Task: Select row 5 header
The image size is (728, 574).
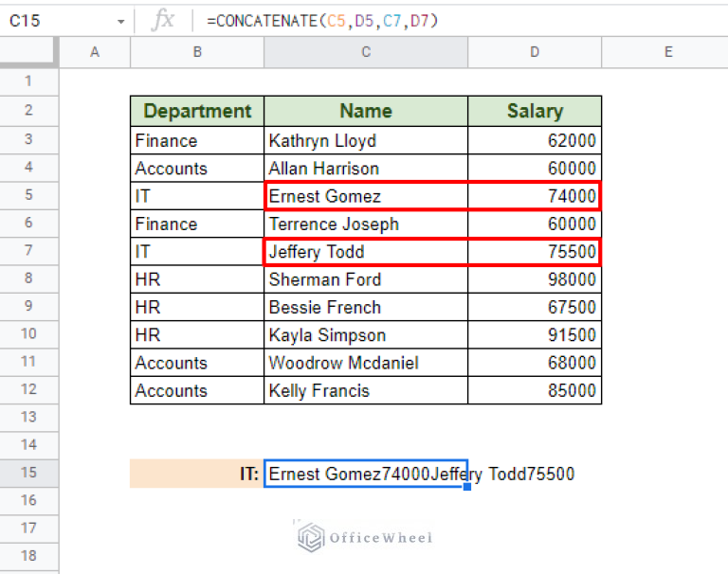Action: click(28, 195)
